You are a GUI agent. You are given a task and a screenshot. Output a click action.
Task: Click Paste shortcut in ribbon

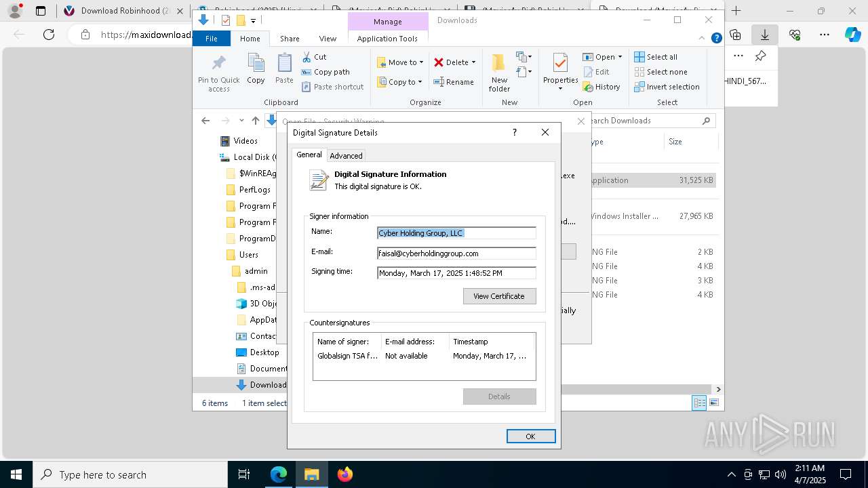[x=332, y=87]
